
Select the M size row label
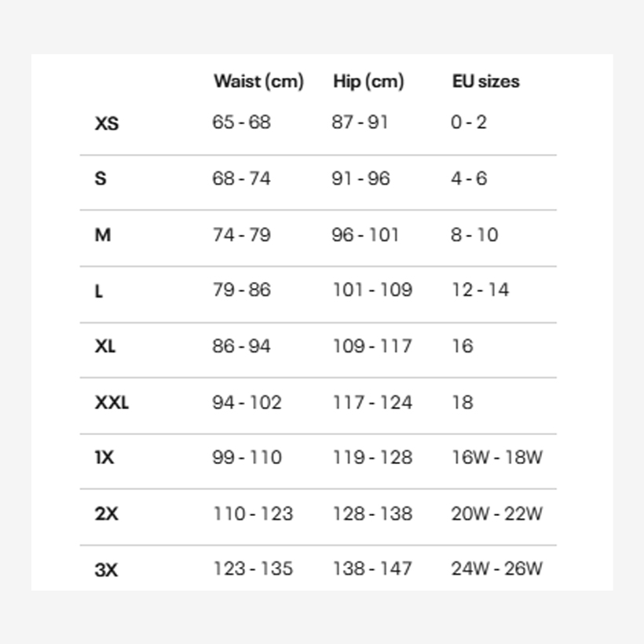(103, 235)
